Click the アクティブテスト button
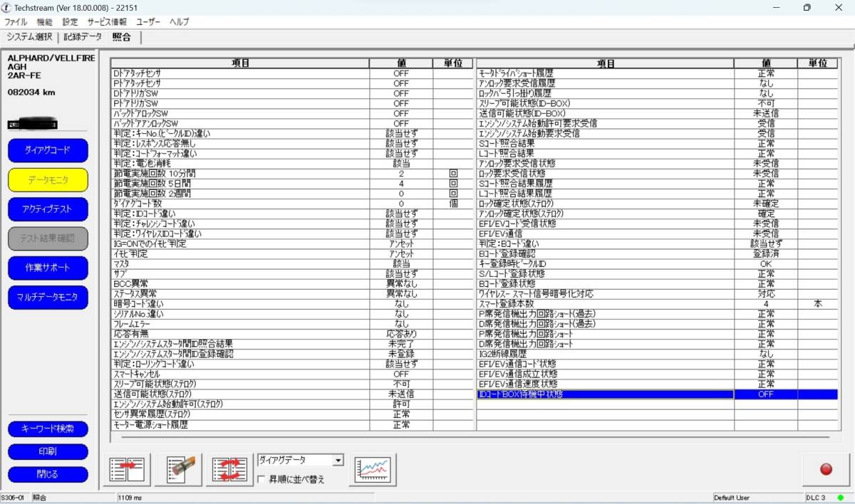This screenshot has height=504, width=855. pyautogui.click(x=48, y=209)
